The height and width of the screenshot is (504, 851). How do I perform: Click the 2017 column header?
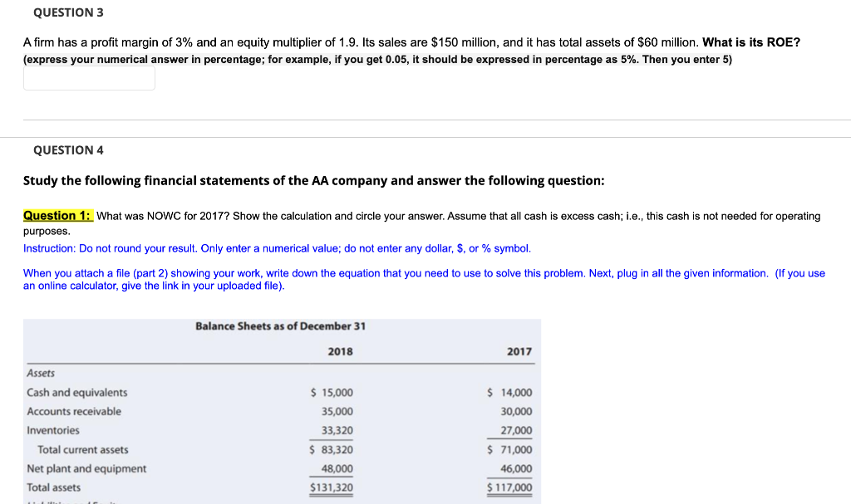tap(520, 351)
